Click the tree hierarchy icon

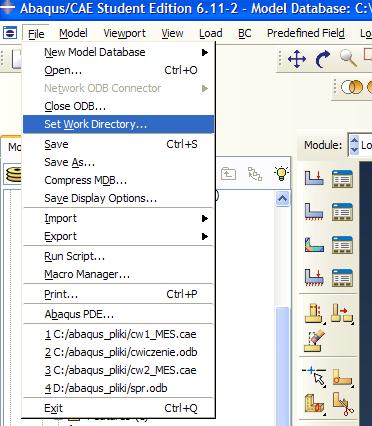coord(255,174)
